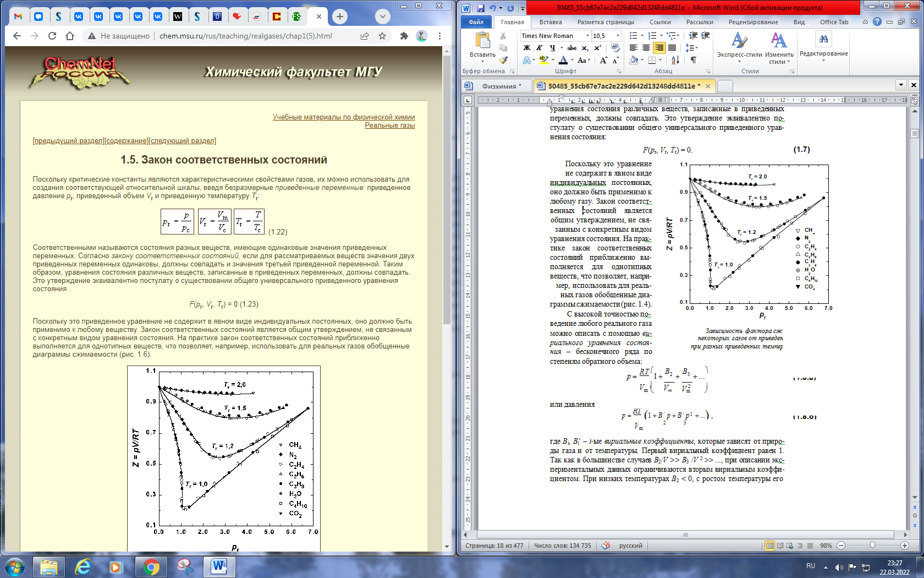Open the следующий раздел link

[x=182, y=141]
